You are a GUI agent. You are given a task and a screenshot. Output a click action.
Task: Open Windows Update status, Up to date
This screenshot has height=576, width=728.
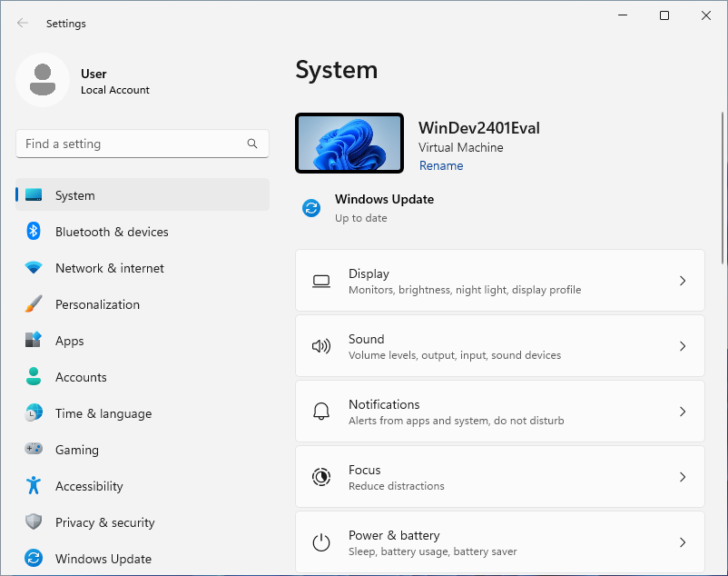point(369,208)
